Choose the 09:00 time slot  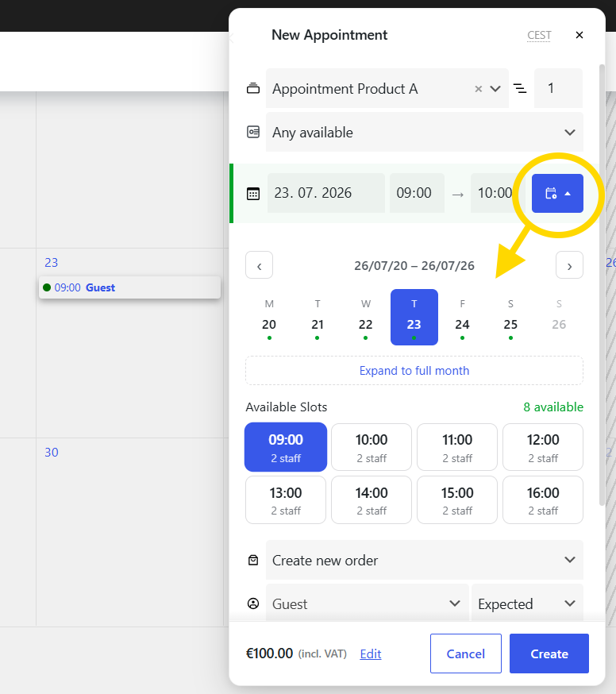tap(286, 447)
